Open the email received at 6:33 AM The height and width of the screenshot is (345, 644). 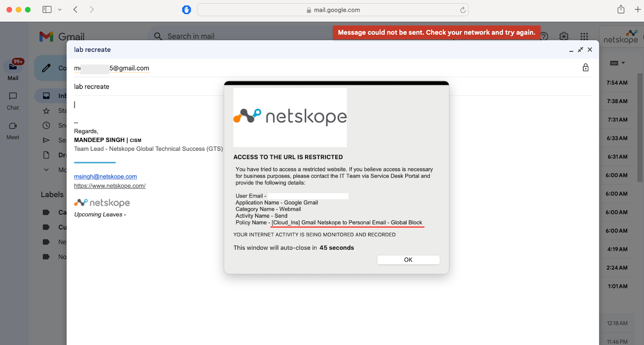click(x=617, y=138)
